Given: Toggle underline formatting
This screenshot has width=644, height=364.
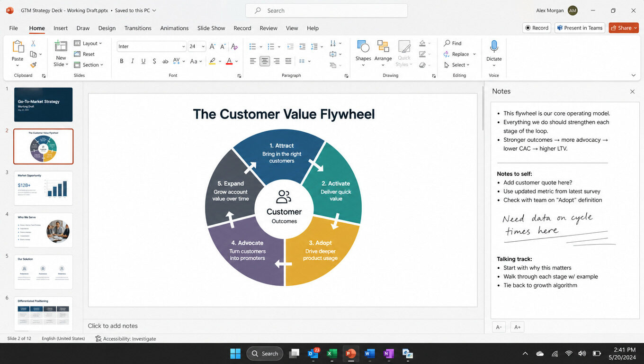Looking at the screenshot, I should 143,61.
